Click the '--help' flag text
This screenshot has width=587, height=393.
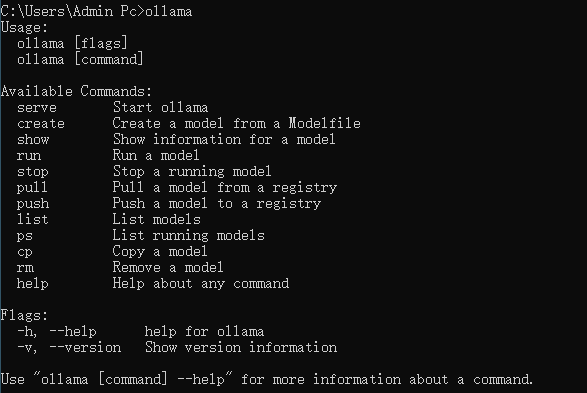tap(73, 332)
